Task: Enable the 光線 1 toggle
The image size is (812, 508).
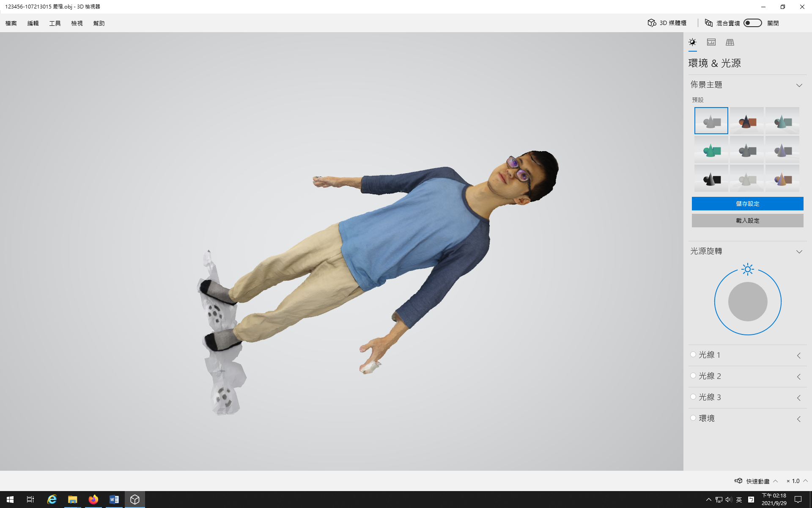Action: pyautogui.click(x=693, y=355)
